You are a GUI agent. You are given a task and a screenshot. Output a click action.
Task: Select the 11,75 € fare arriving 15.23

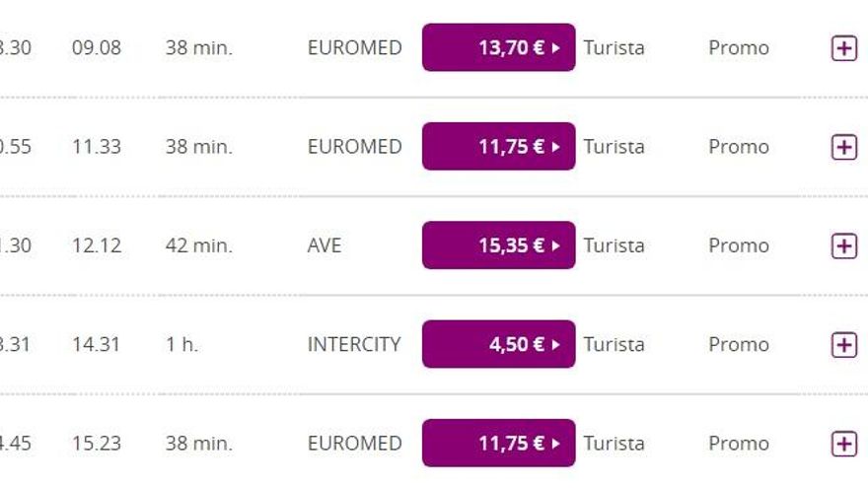point(498,443)
